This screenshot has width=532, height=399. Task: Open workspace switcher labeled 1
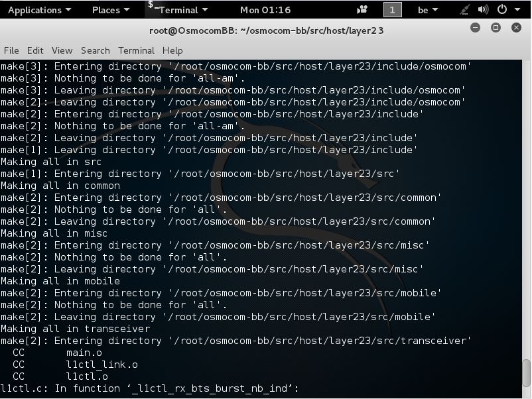(x=392, y=10)
